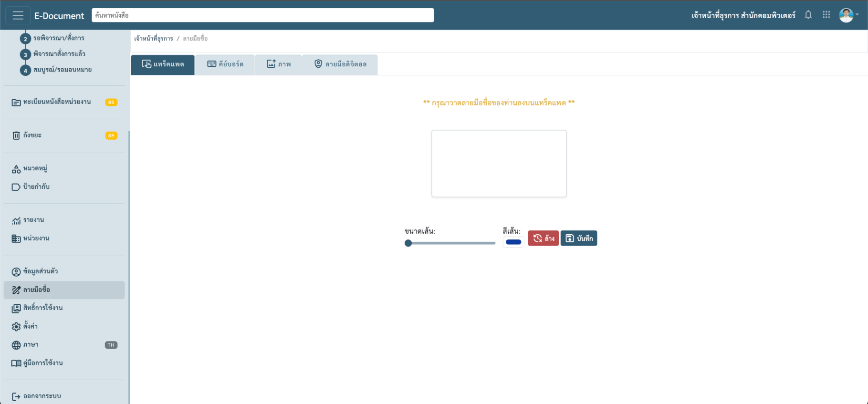
Task: Save signature with the บันทึก button
Action: [x=579, y=238]
